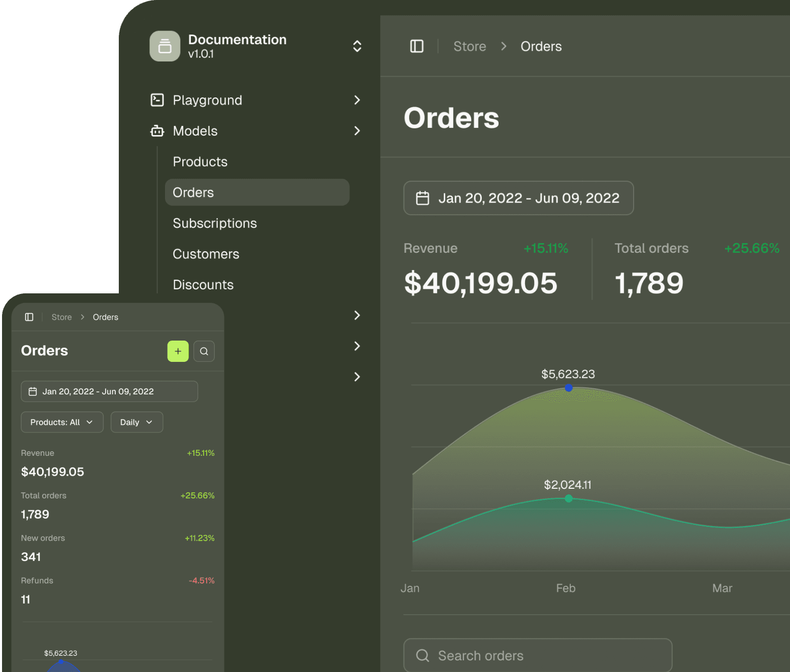Open the Products: All filter dropdown

[62, 422]
